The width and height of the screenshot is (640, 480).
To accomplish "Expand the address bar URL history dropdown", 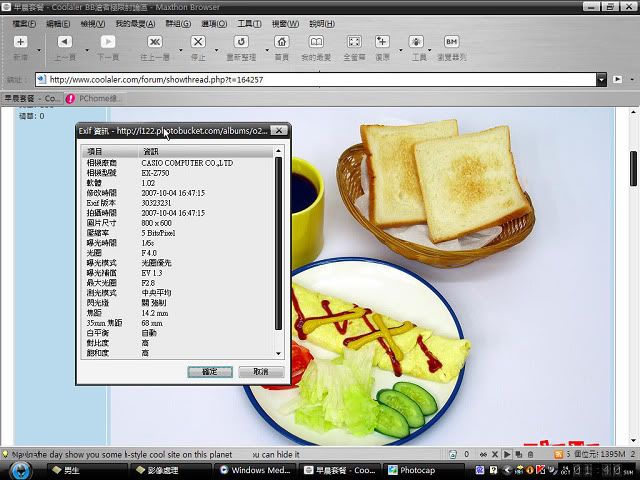I will click(602, 79).
